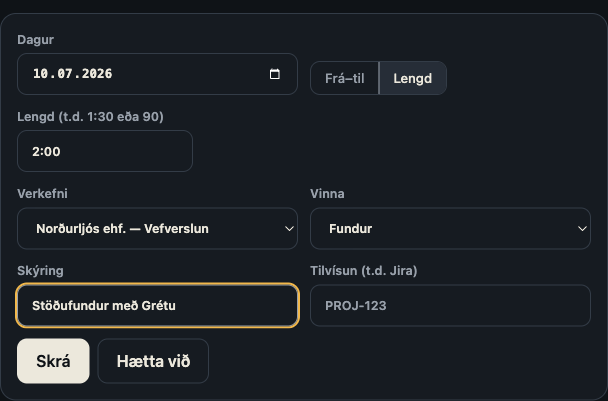The height and width of the screenshot is (401, 608).
Task: Click the Verkefni label text
Action: click(x=42, y=194)
